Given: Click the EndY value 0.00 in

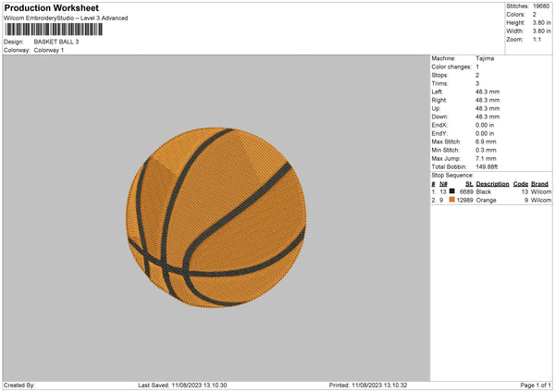Looking at the screenshot, I should click(485, 133).
